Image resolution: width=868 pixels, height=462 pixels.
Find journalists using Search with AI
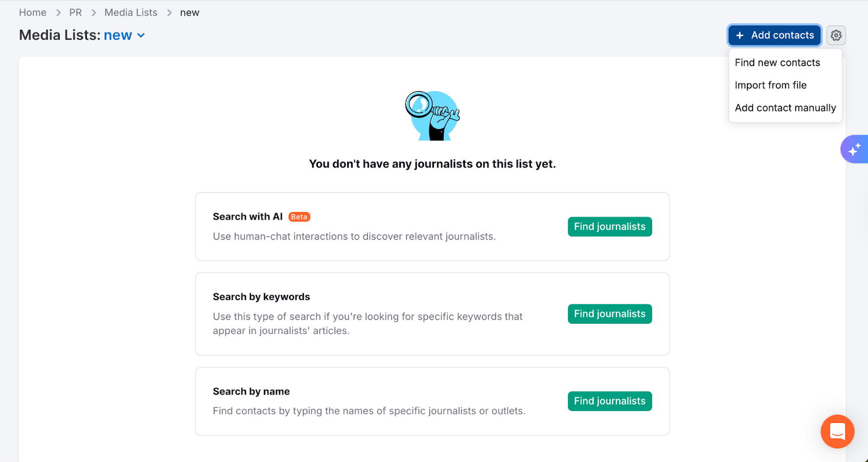point(609,227)
